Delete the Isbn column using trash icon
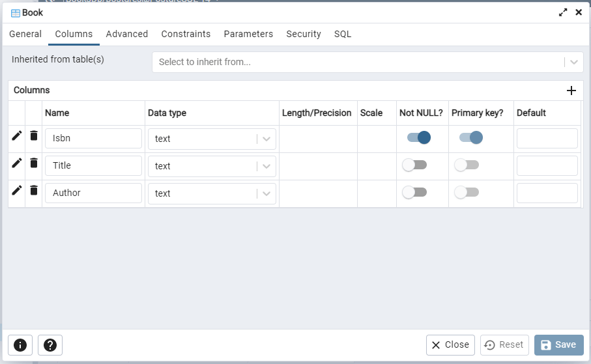Image resolution: width=591 pixels, height=364 pixels. pyautogui.click(x=34, y=136)
